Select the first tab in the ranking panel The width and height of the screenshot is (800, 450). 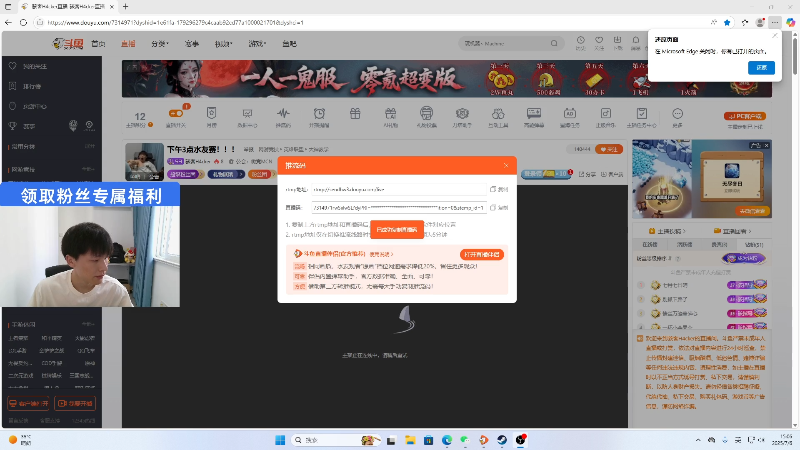649,245
